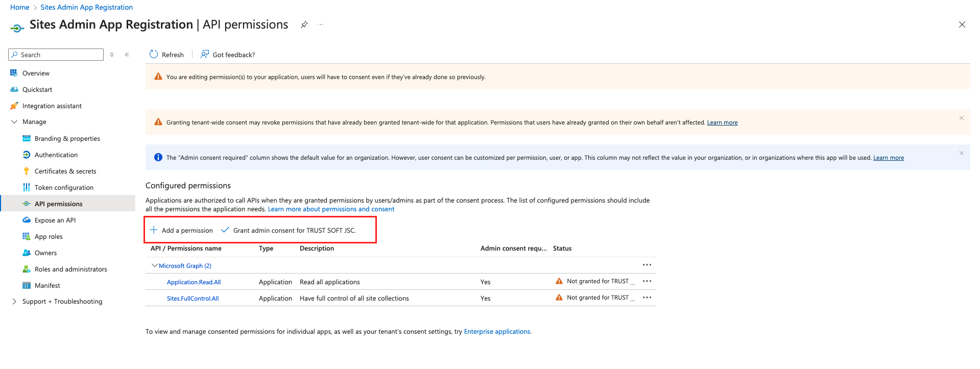Open the more options ellipsis beside the title
980x369 pixels.
[x=321, y=24]
